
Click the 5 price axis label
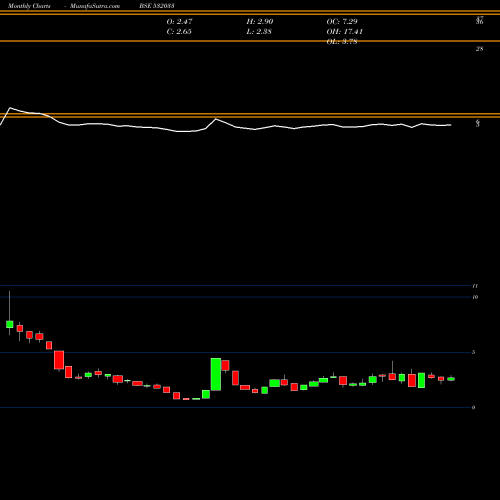click(474, 352)
